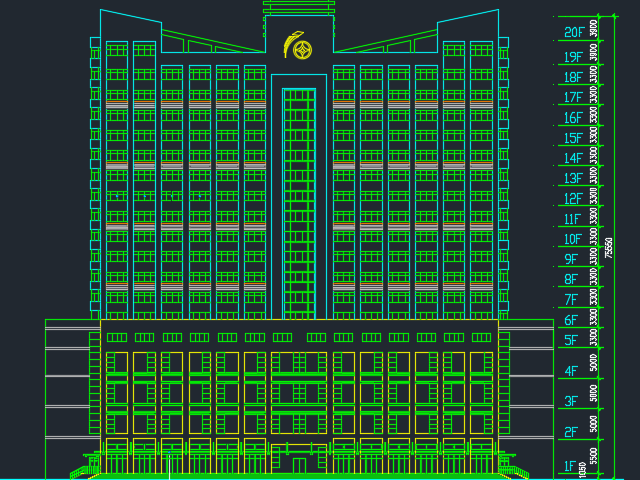Select the 2F floor level label

click(571, 433)
